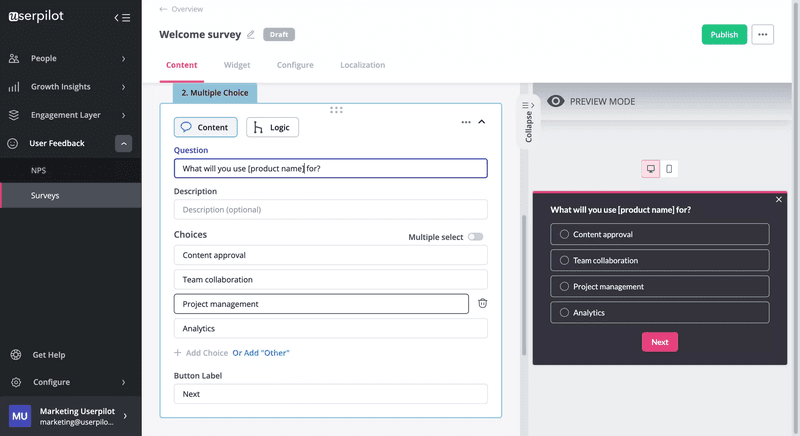Click the Overview breadcrumb link
The image size is (800, 436).
187,9
